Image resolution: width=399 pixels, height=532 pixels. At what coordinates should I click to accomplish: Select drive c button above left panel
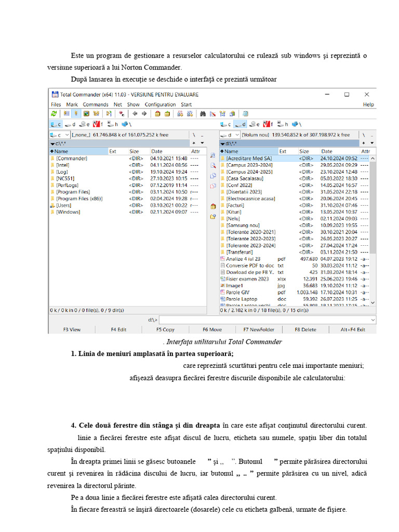click(56, 125)
